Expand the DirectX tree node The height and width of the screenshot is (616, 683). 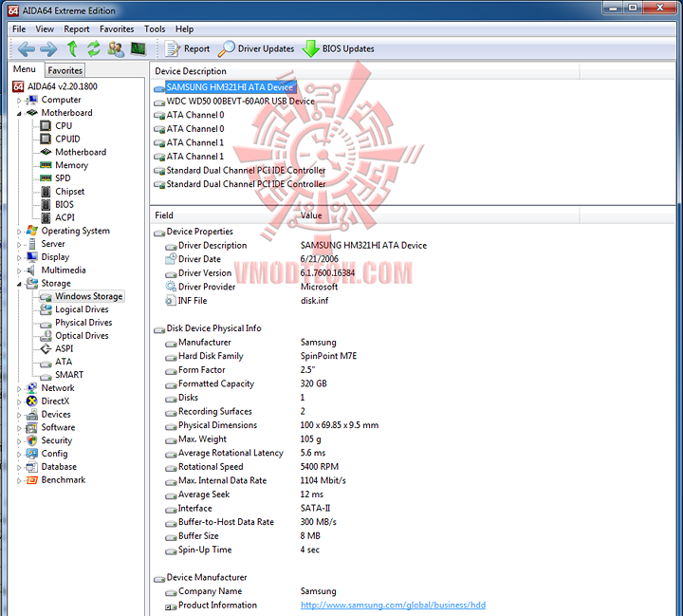(x=19, y=401)
